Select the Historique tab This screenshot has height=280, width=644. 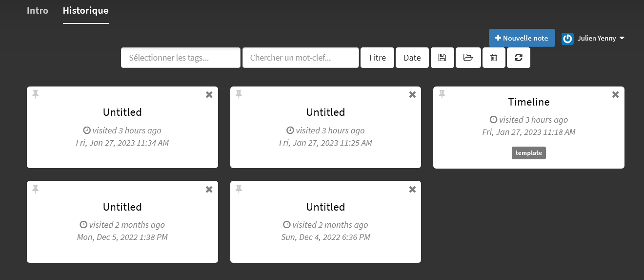(x=86, y=10)
